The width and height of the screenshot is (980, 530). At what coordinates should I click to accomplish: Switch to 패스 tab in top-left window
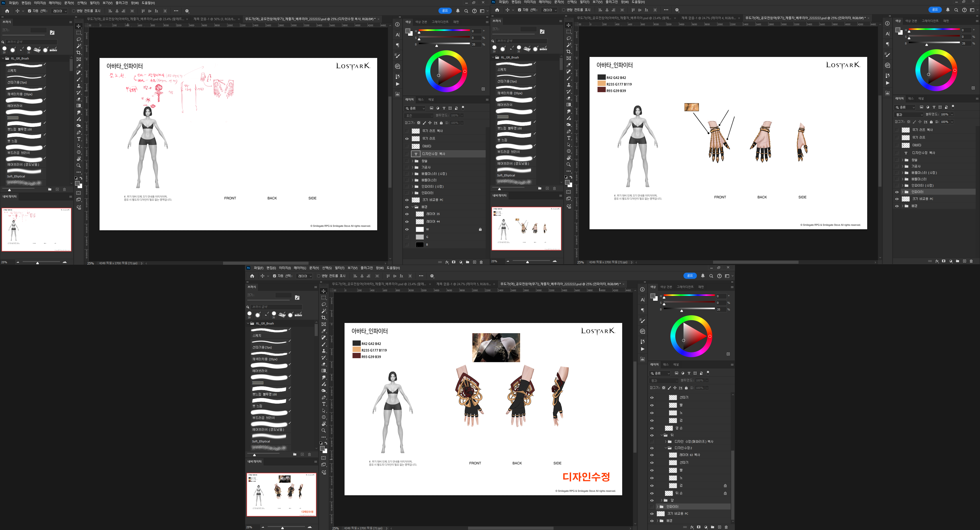421,100
